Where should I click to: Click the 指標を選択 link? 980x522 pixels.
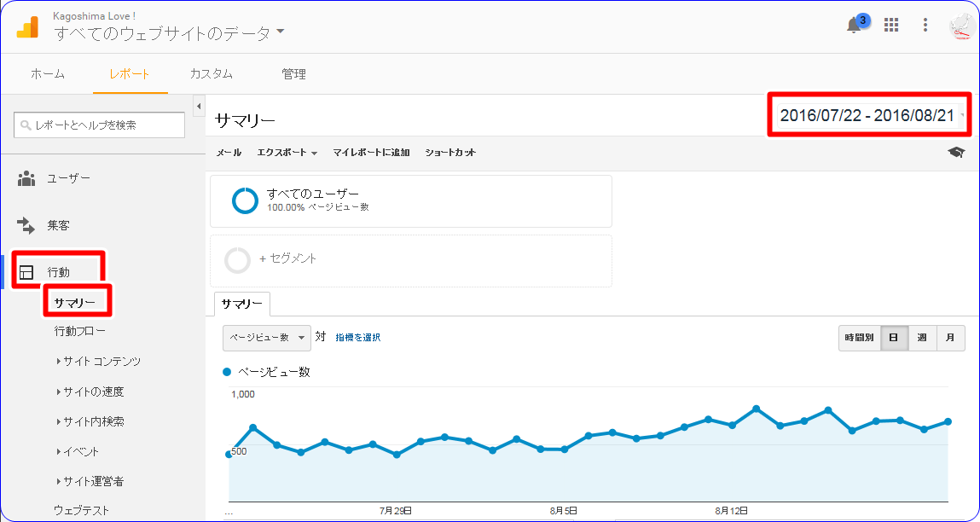358,338
